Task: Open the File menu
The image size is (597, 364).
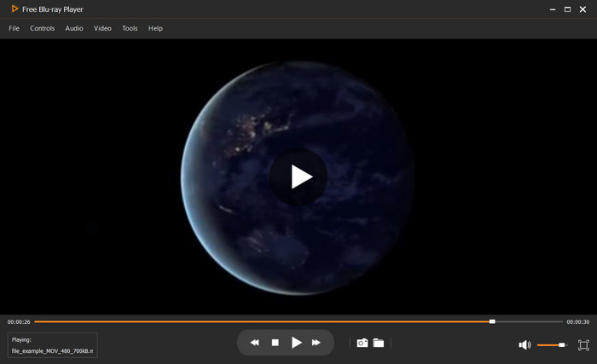Action: (x=14, y=28)
